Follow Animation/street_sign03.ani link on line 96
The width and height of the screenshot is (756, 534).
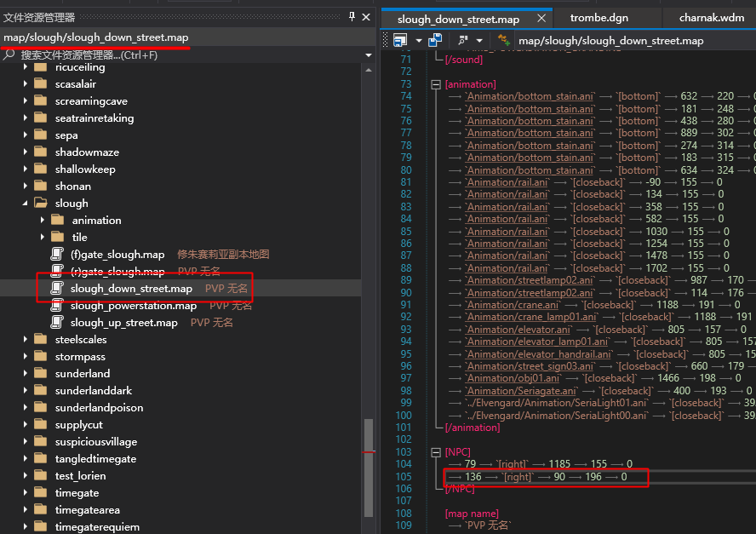coord(530,366)
